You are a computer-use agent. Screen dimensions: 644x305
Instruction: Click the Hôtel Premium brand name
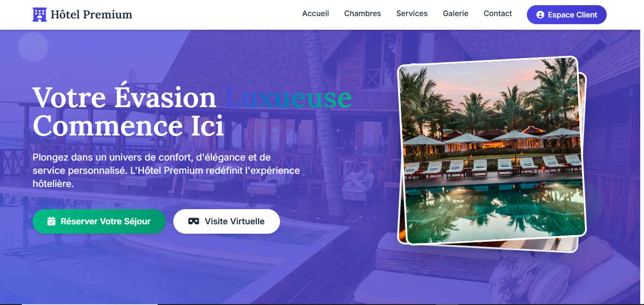coord(92,15)
